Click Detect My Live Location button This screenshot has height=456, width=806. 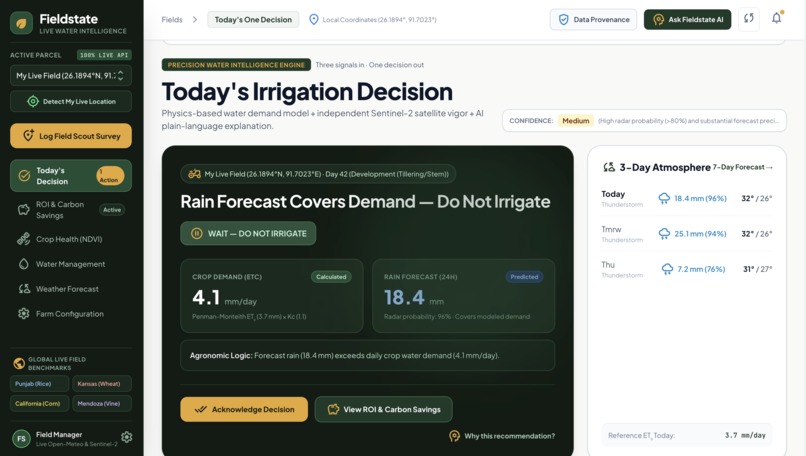coord(71,101)
